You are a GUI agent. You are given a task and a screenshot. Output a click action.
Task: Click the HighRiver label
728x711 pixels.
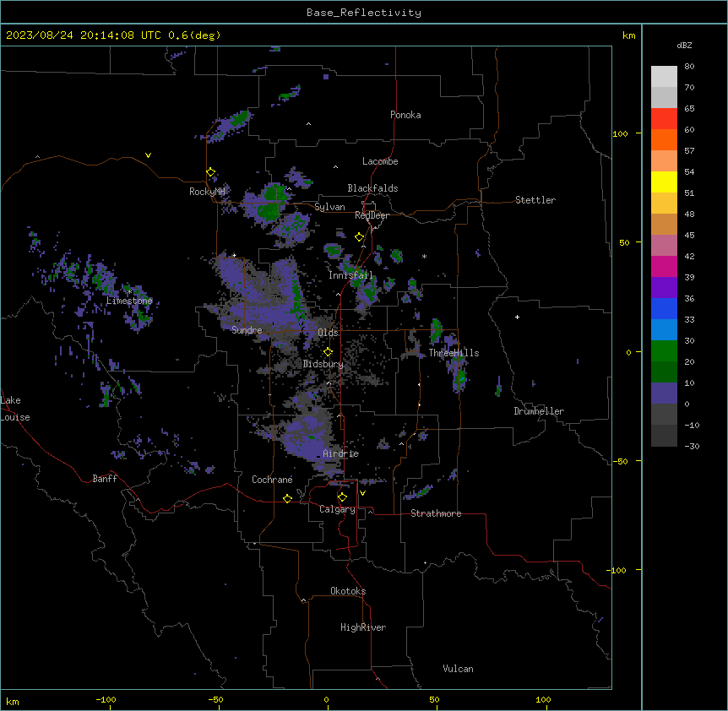pos(363,627)
